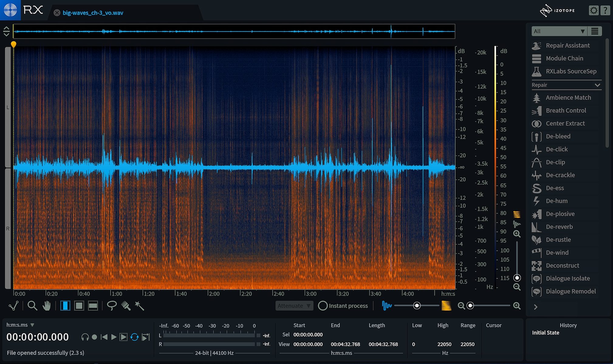Image resolution: width=613 pixels, height=364 pixels.
Task: Open the help question mark
Action: [x=605, y=10]
